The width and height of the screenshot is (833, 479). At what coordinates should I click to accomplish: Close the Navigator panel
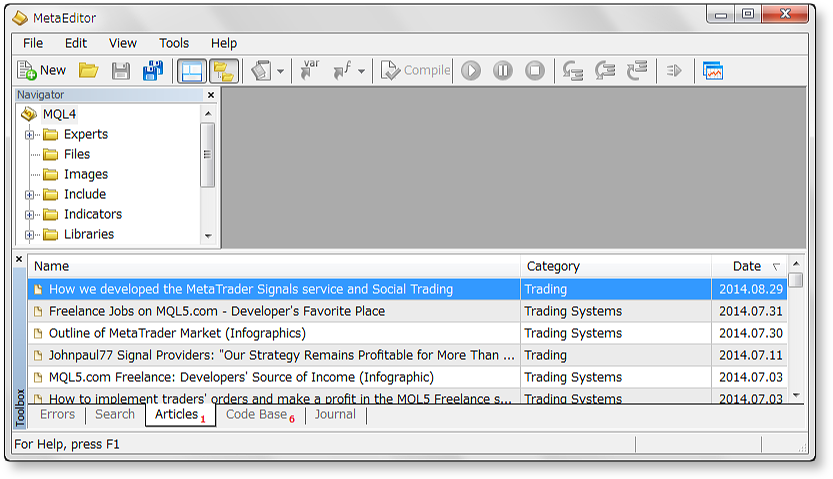tap(210, 95)
